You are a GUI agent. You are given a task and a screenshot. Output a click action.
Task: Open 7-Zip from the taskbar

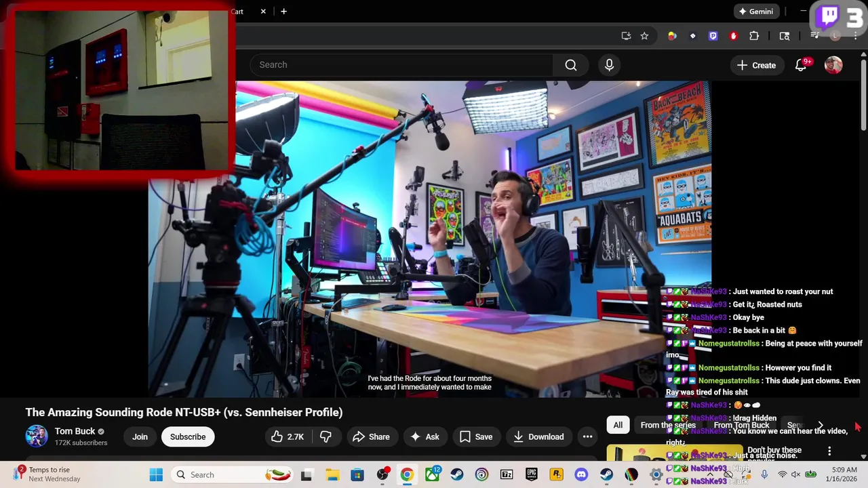[507, 474]
